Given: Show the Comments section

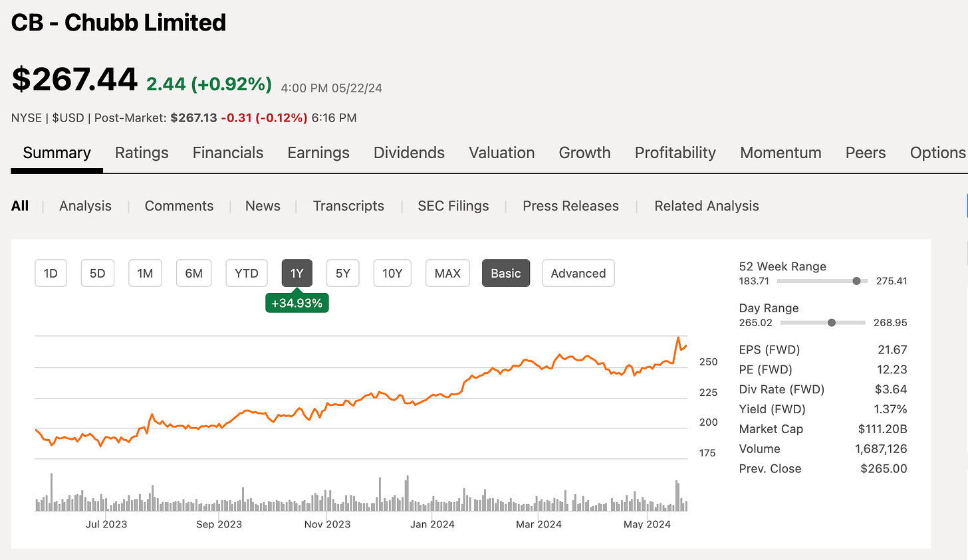Looking at the screenshot, I should click(179, 206).
